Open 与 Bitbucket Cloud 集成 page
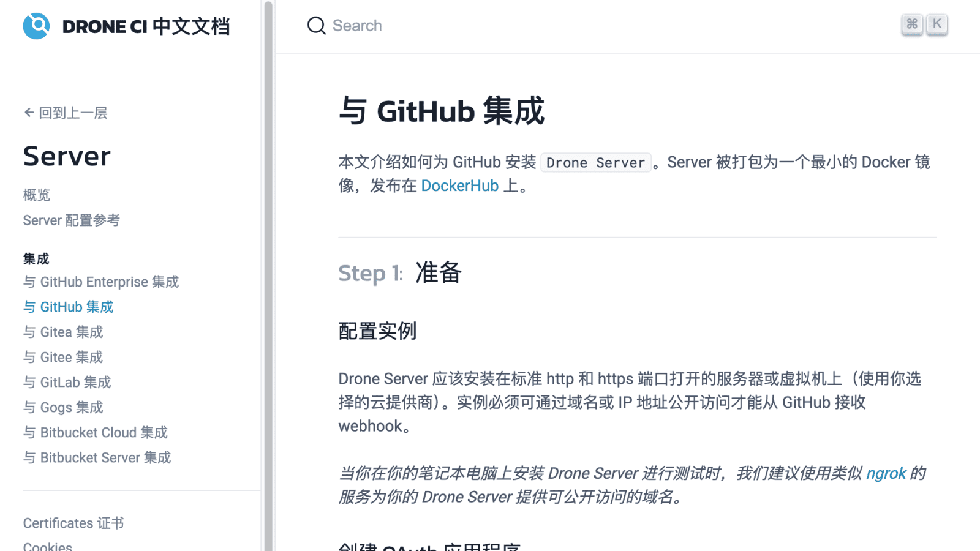The image size is (980, 551). click(x=96, y=432)
